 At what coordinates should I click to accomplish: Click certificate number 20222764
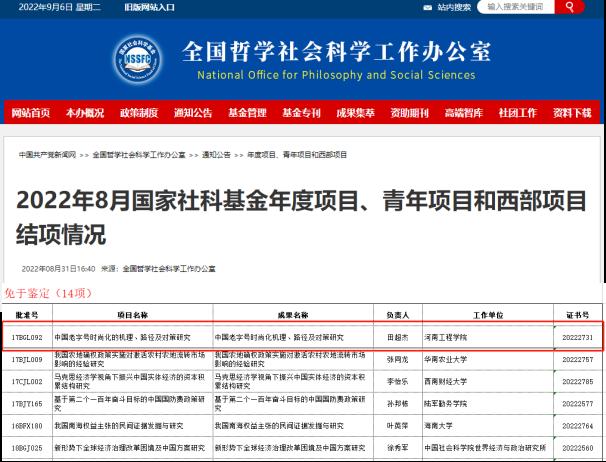click(578, 426)
